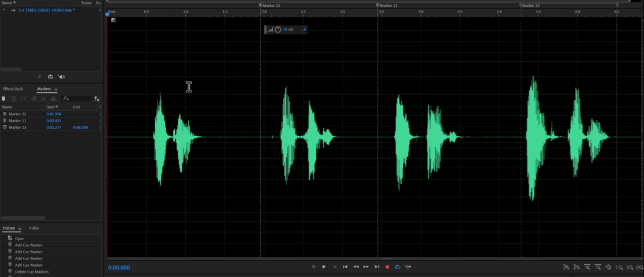
Task: Click the HUD volume knob
Action: (x=278, y=29)
